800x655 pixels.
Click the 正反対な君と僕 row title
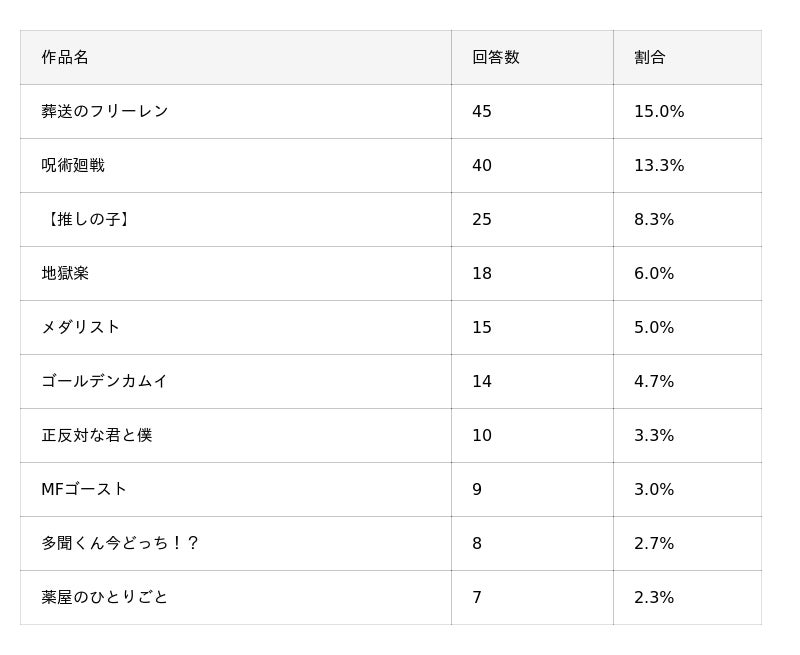[97, 435]
